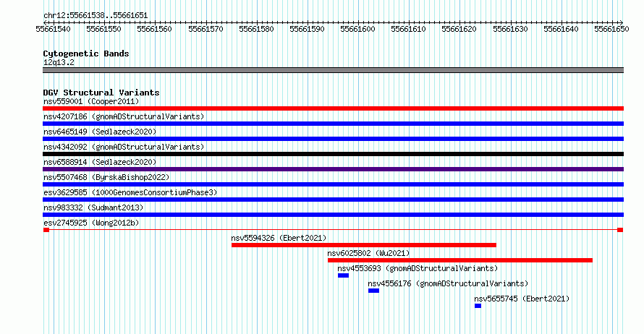Viewport: 644px width, 334px height.
Task: Click ruler position 55661610
Action: click(x=408, y=29)
